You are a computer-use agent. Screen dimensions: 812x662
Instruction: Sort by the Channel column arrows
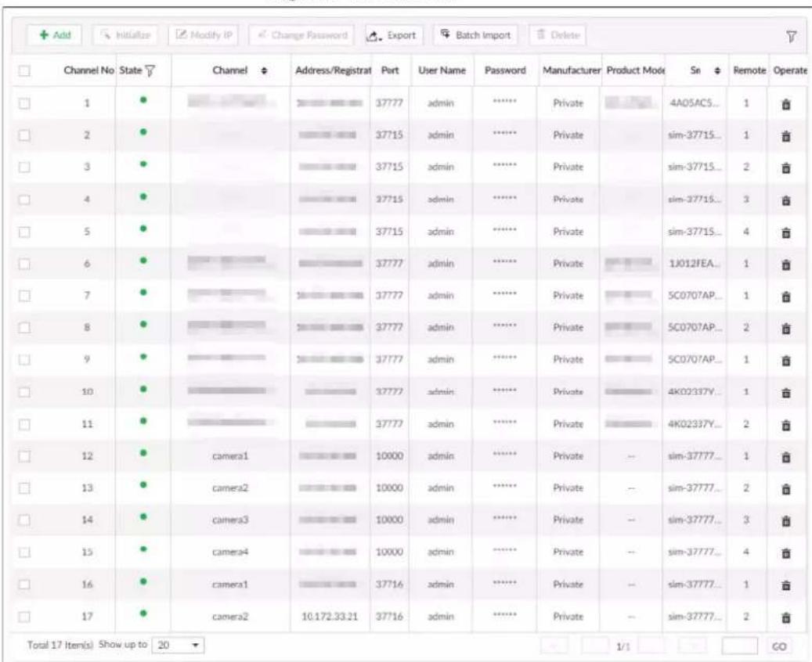[264, 71]
